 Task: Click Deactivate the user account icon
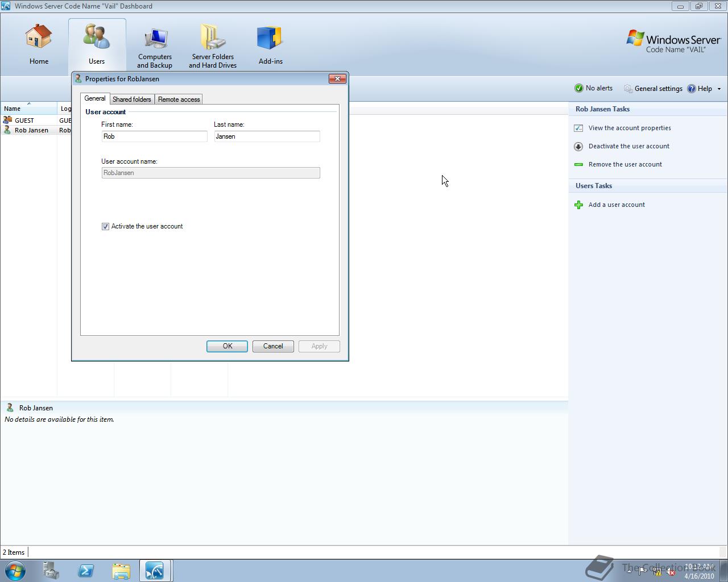click(578, 146)
